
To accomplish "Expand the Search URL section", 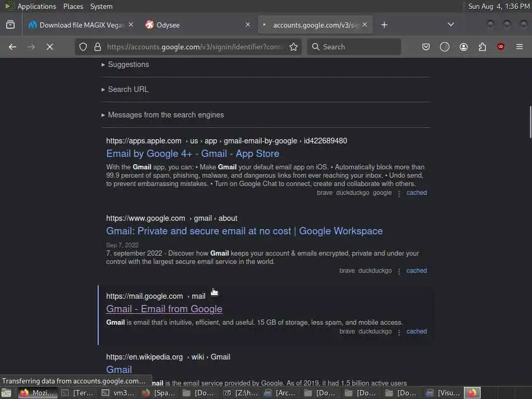I will 125,89.
